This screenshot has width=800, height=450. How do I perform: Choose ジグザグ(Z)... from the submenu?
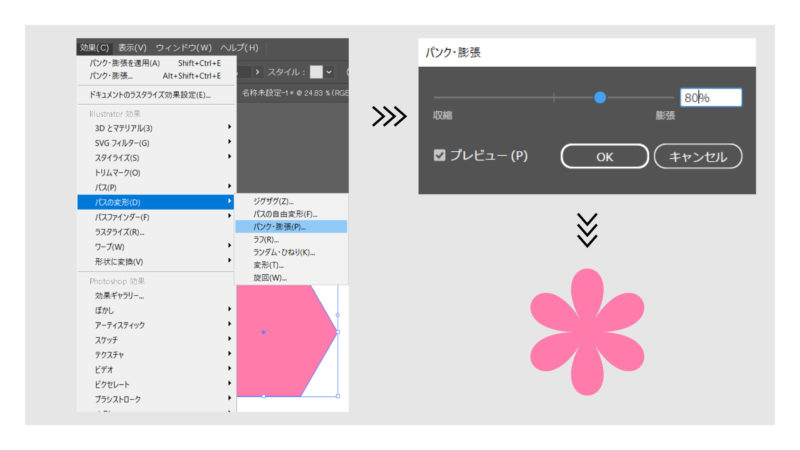tap(273, 201)
